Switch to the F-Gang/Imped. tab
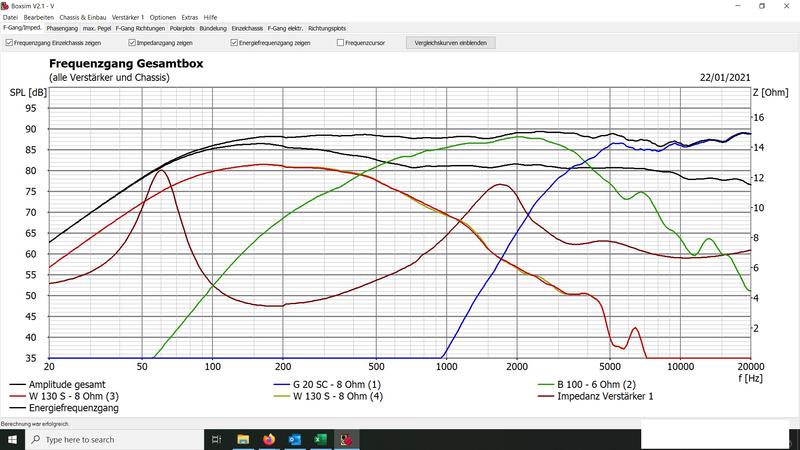Image resolution: width=800 pixels, height=450 pixels. tap(22, 28)
